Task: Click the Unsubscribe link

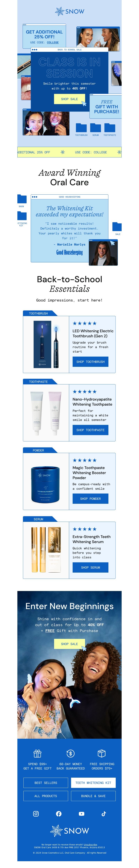Action: pos(91,845)
